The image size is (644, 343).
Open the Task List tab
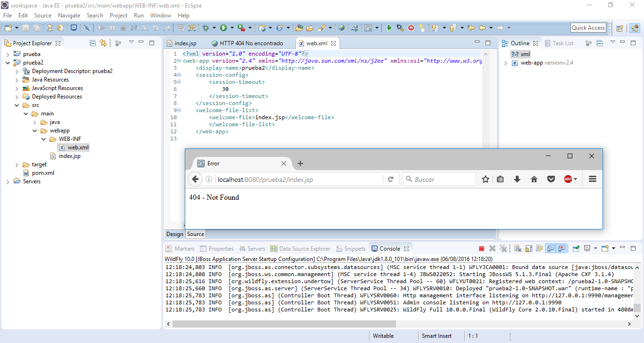coord(559,43)
